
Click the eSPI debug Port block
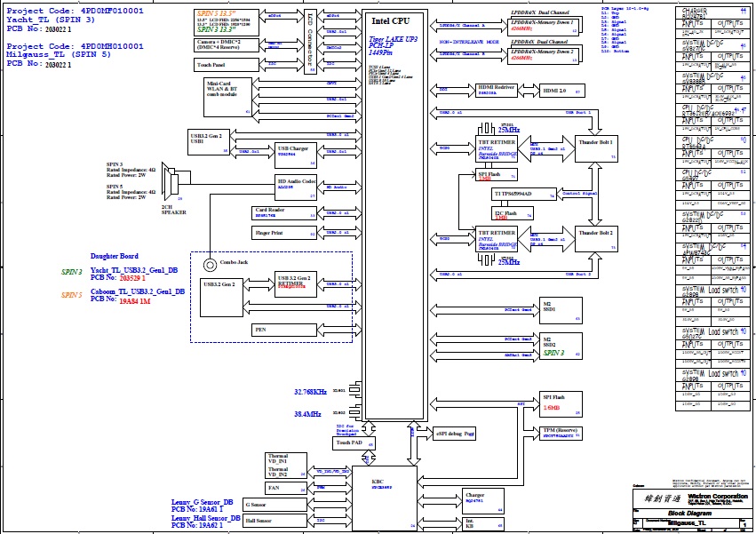pos(454,434)
